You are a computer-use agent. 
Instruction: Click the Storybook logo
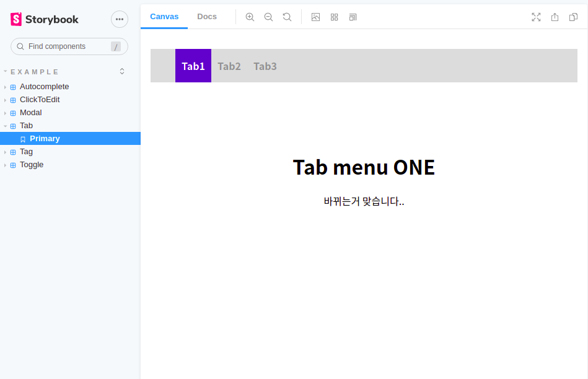44,19
